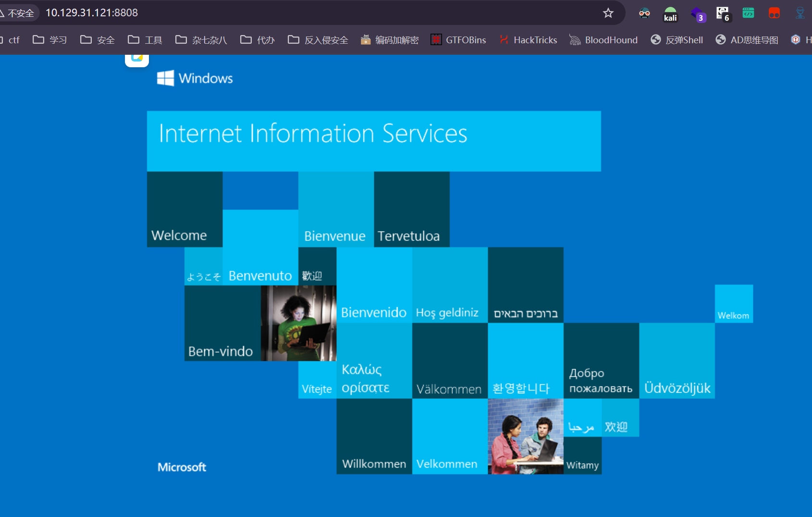812x517 pixels.
Task: Open the purple extension with badge 3
Action: [697, 14]
